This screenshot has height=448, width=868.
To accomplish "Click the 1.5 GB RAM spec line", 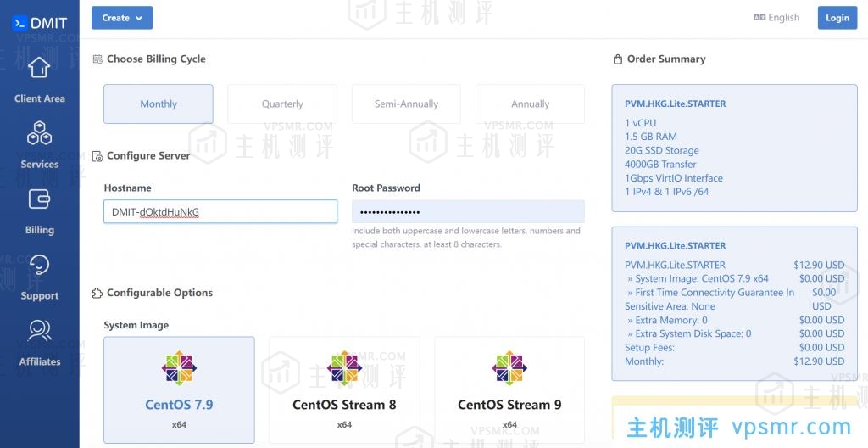I will tap(650, 137).
